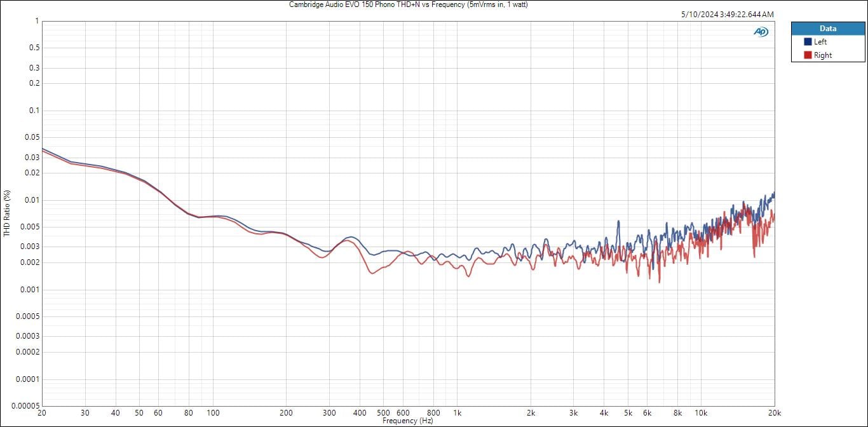Click the 5/10/2024 timestamp text
Screen dimensions: 868x427
tap(727, 15)
